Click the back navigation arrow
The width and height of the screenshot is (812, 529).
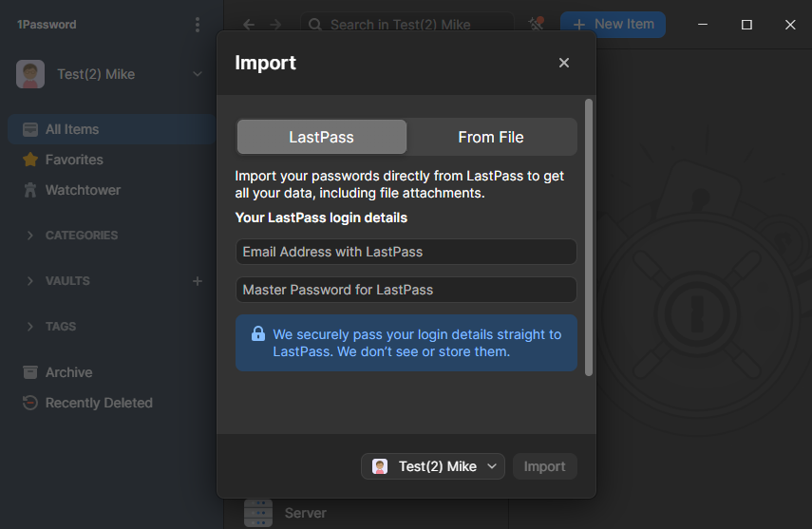tap(249, 25)
